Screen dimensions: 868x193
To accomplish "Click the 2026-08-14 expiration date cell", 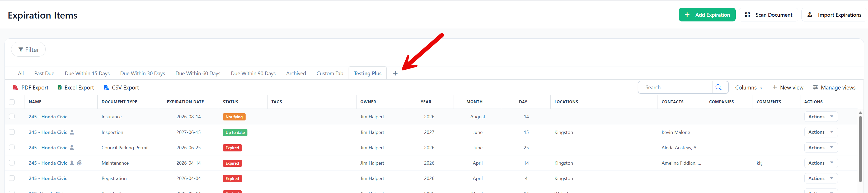I will [x=188, y=116].
